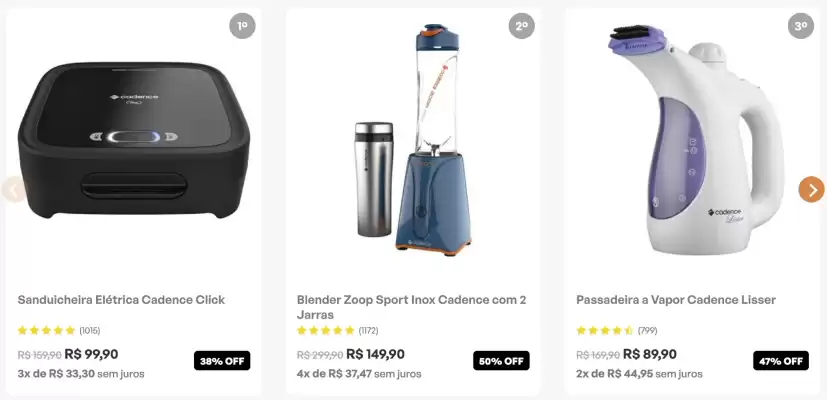Screen dimensions: 827x400
Task: Click the R$ 149,90 price
Action: coord(375,354)
